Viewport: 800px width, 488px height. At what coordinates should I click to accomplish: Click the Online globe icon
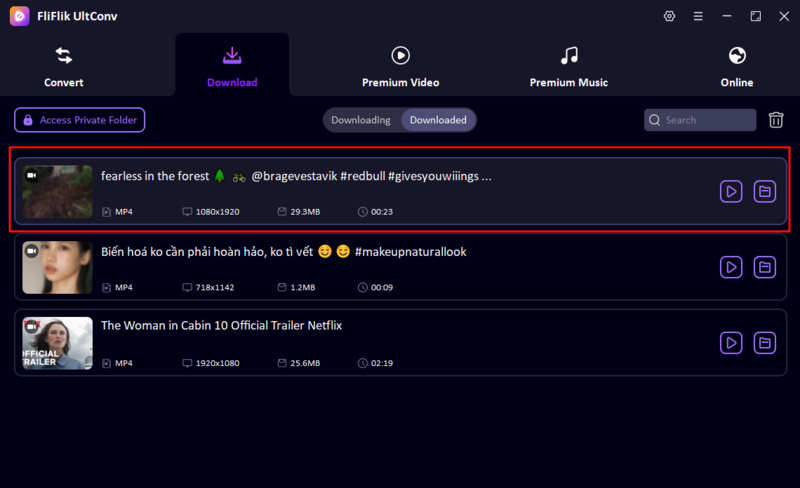point(737,55)
